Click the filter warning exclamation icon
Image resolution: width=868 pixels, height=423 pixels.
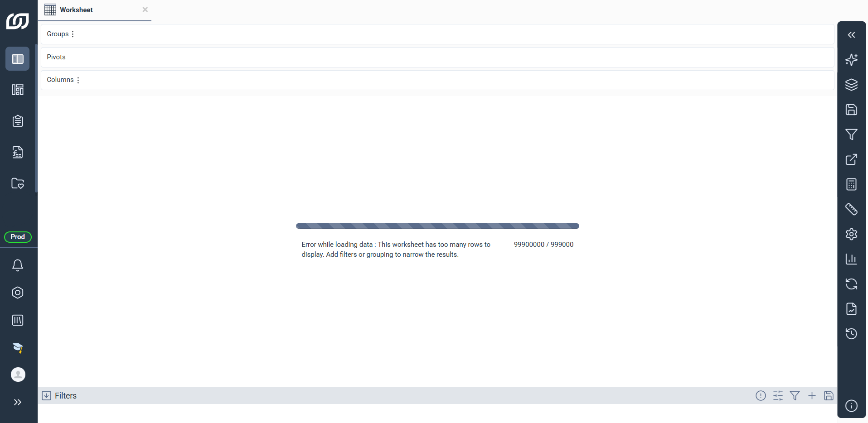(761, 395)
